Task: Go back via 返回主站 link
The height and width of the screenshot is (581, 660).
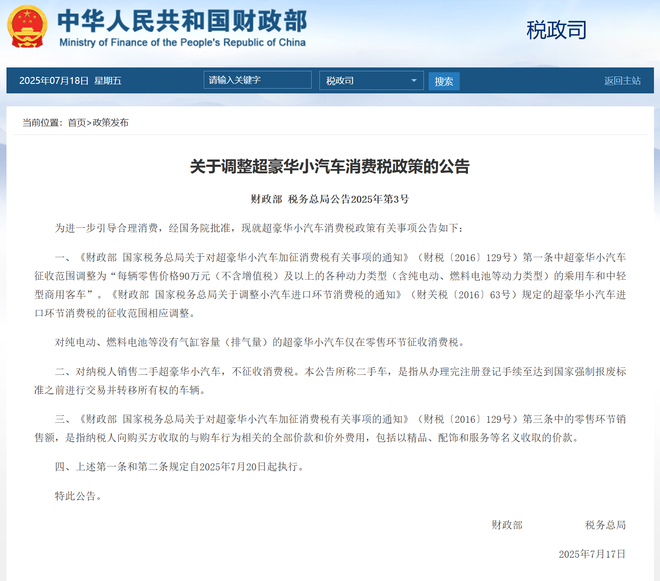Action: pyautogui.click(x=622, y=81)
